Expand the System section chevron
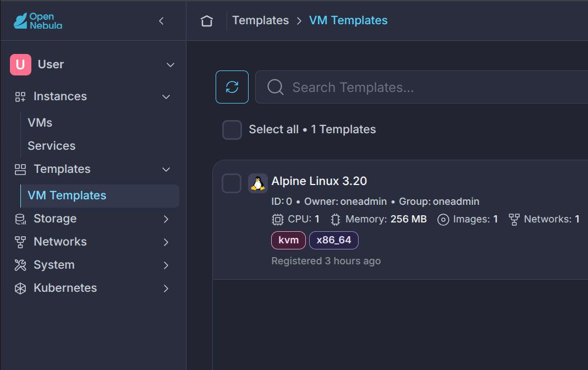The height and width of the screenshot is (370, 588). [x=166, y=265]
